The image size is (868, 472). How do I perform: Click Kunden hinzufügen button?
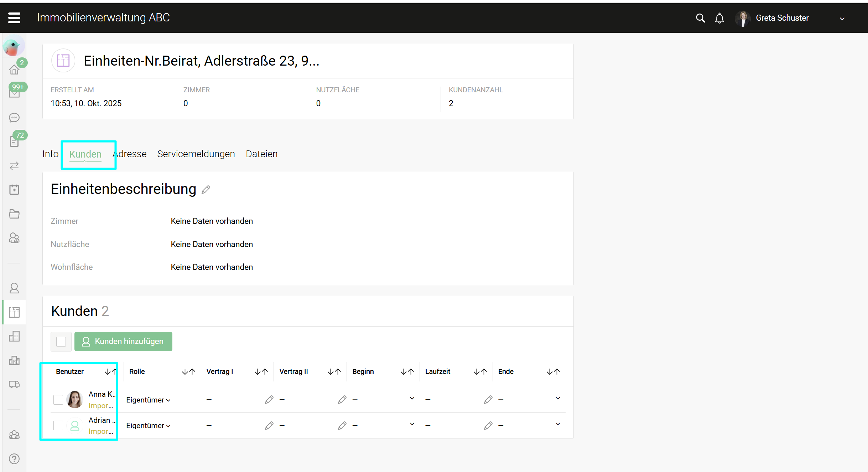(123, 342)
